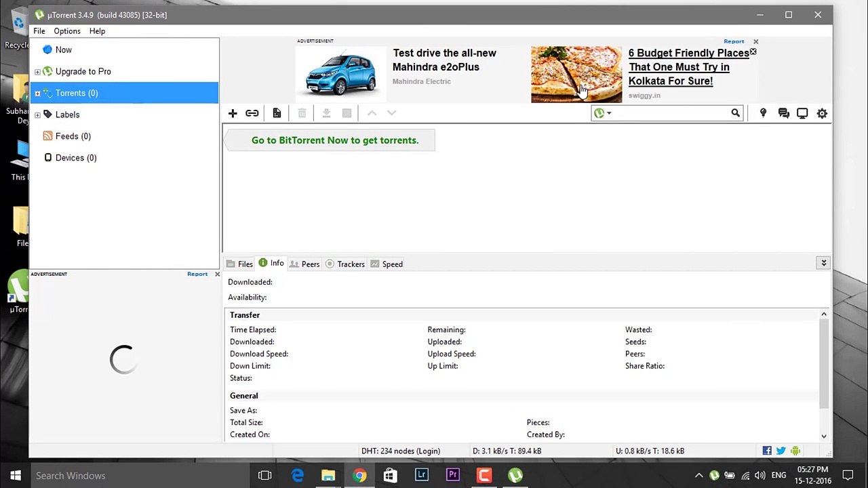The image size is (868, 488).
Task: Open the Facebook icon in status bar
Action: 767,451
